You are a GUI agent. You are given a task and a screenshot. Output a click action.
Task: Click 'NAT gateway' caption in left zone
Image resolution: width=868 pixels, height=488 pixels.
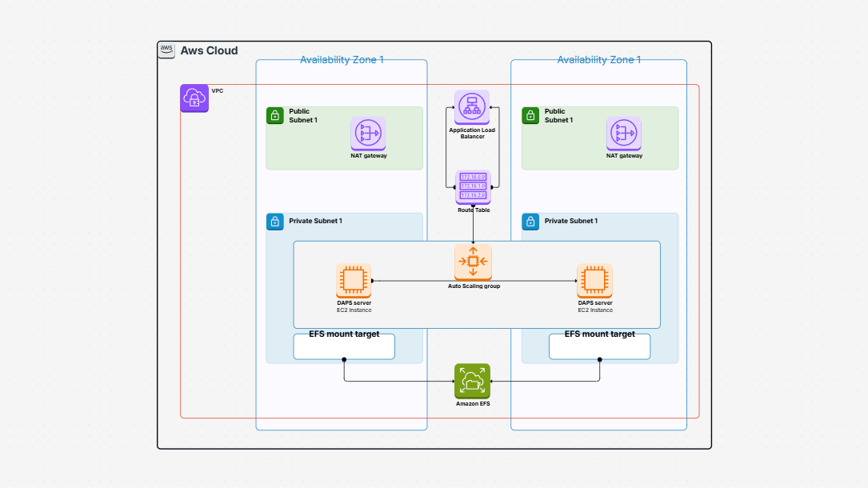[x=369, y=156]
